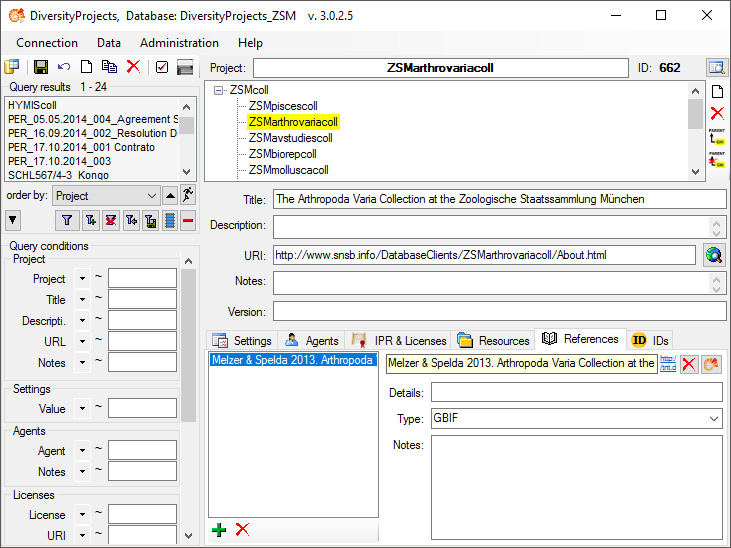Open the IPR & Licenses tab
Image resolution: width=731 pixels, height=548 pixels.
tap(399, 340)
